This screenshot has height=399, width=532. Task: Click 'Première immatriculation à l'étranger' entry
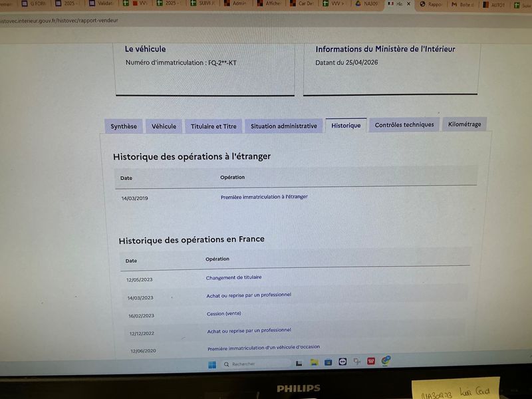pyautogui.click(x=264, y=197)
